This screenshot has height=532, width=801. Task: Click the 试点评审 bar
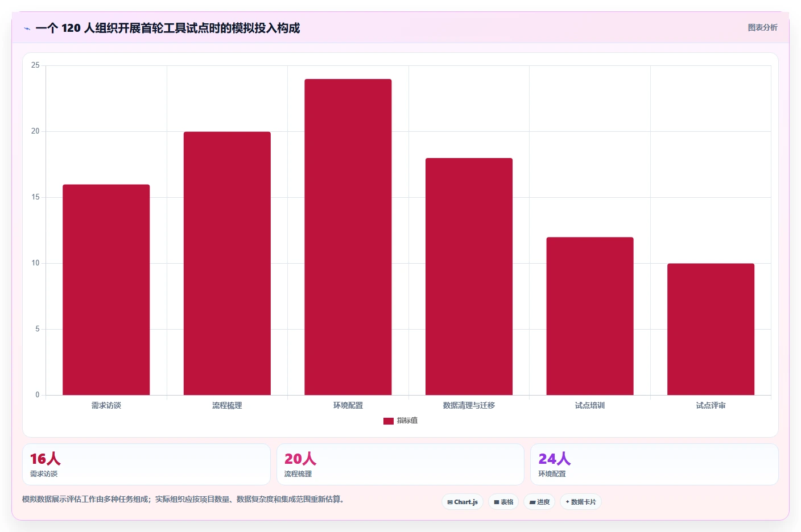(711, 329)
